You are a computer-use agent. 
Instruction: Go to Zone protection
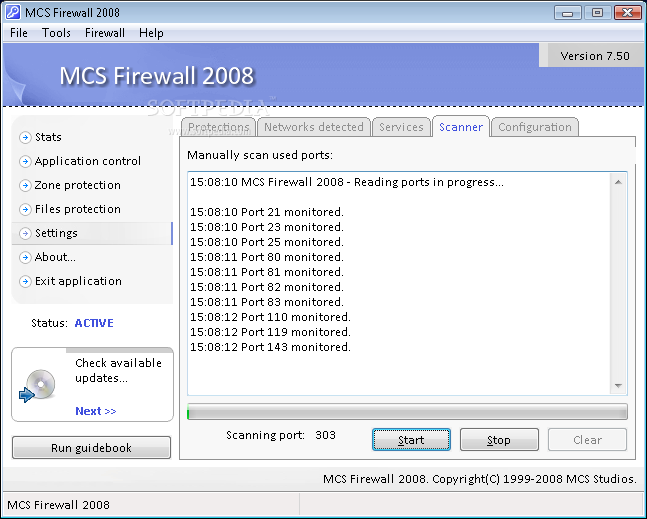tap(78, 185)
